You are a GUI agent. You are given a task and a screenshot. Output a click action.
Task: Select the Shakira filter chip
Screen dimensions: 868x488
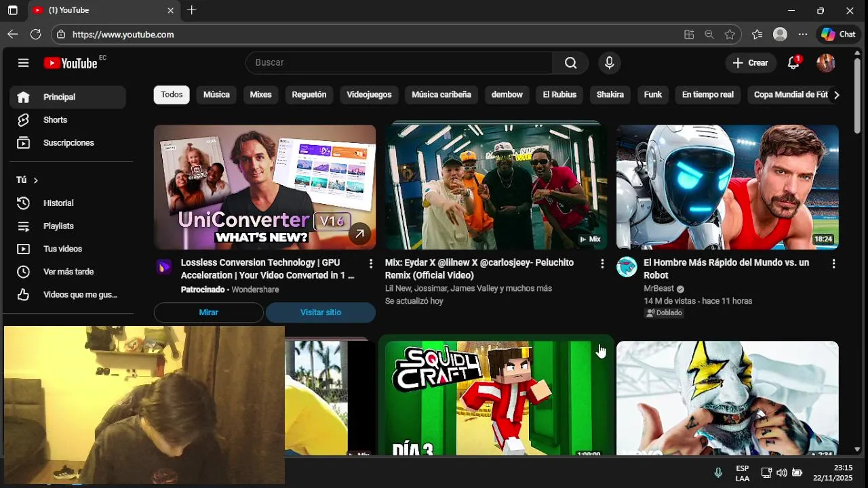point(610,95)
